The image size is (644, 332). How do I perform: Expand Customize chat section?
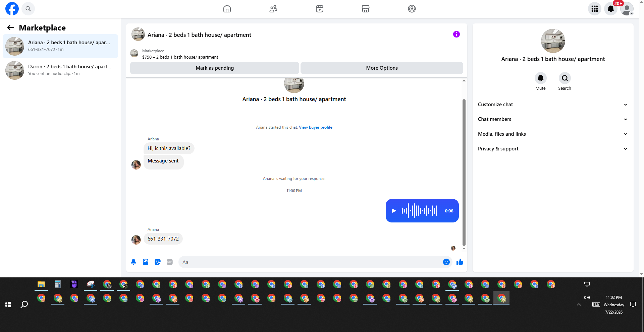click(x=553, y=105)
